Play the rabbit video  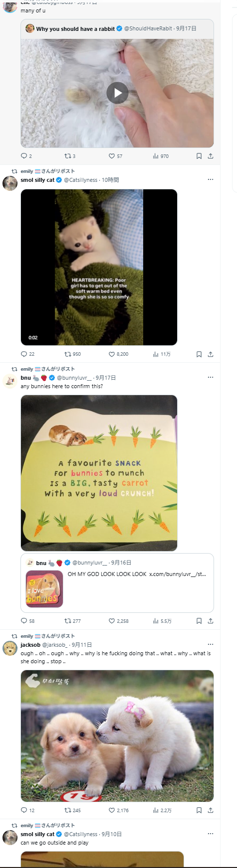click(x=117, y=93)
